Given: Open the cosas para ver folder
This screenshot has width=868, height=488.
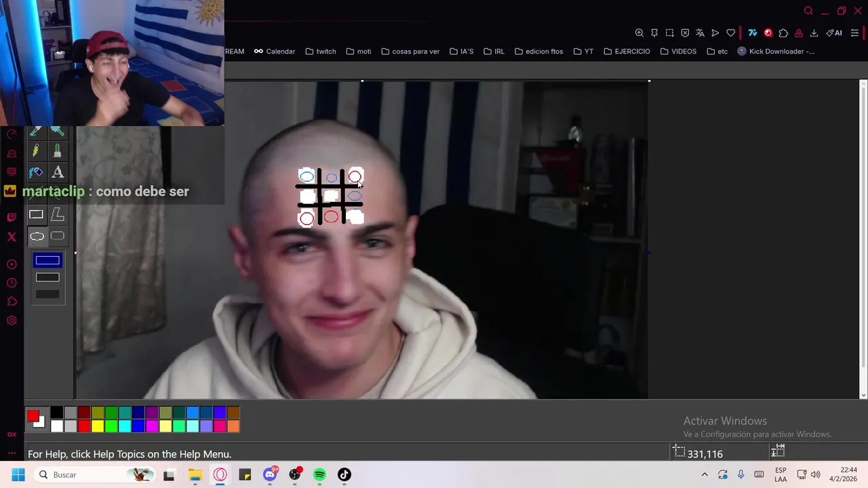Looking at the screenshot, I should pyautogui.click(x=410, y=52).
